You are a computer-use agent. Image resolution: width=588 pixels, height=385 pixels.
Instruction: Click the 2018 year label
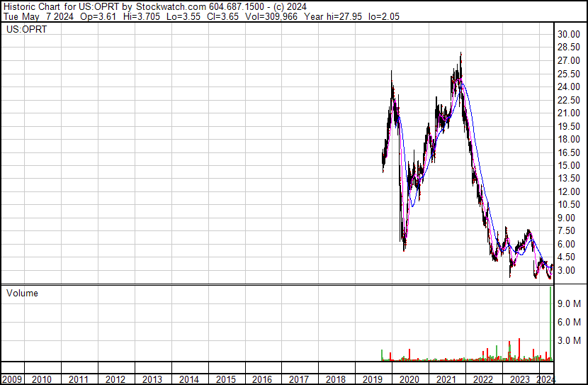coord(336,379)
